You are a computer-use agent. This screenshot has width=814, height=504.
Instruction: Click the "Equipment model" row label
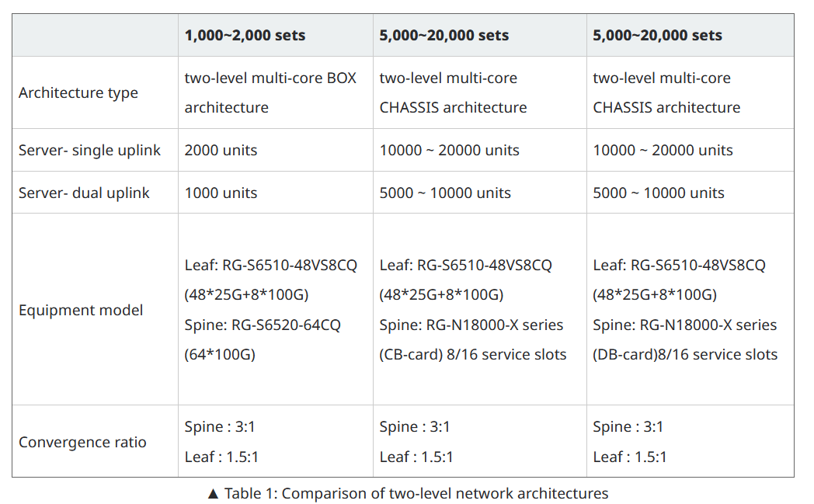(81, 310)
